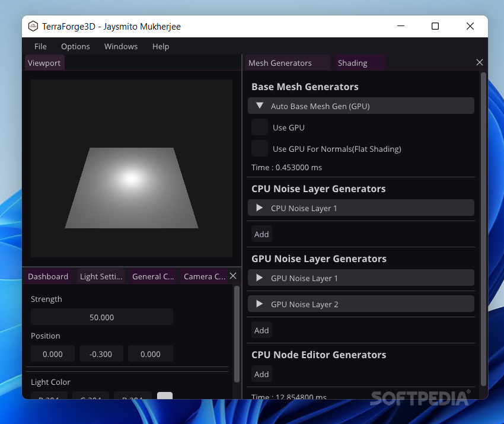This screenshot has height=424, width=504.
Task: Close the TerraForge3D window
Action: coord(470,26)
